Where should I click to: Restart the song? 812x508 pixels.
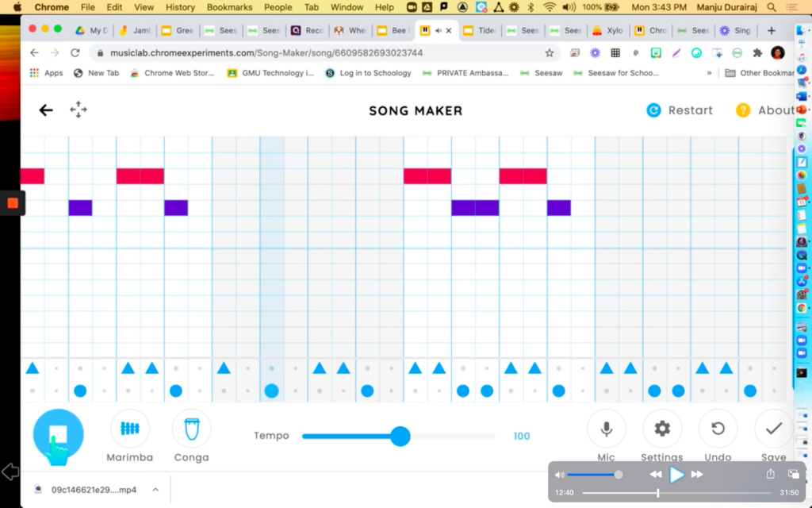pos(680,110)
